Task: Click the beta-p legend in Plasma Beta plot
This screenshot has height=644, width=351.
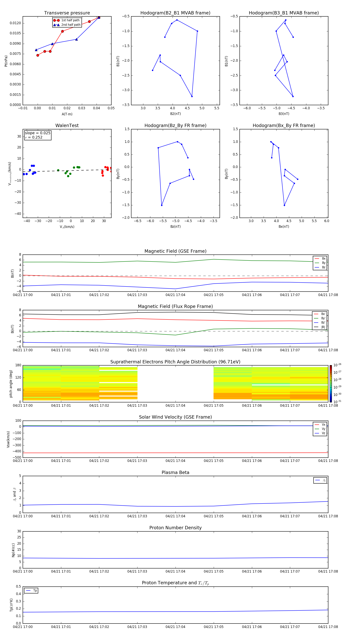Action: coord(320,480)
